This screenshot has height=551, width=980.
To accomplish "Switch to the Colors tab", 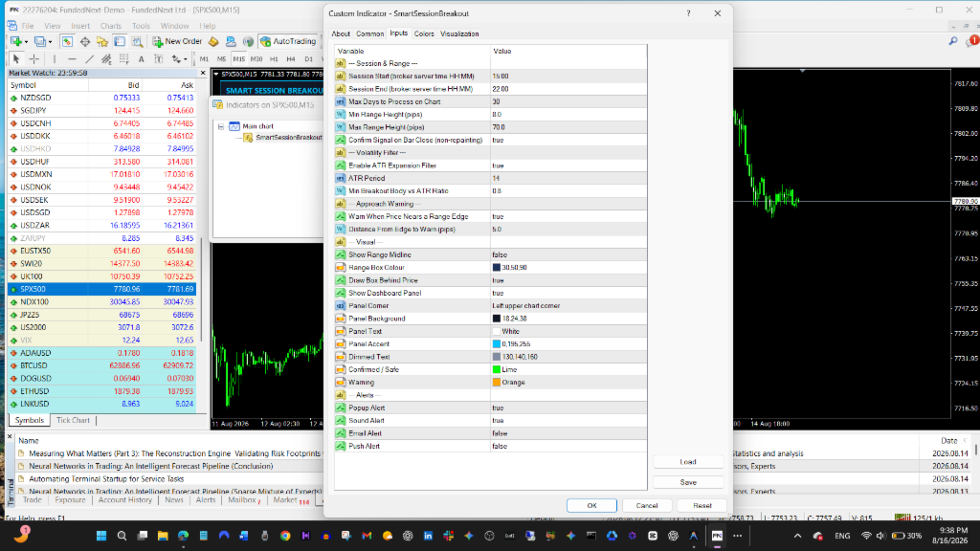I will (424, 33).
